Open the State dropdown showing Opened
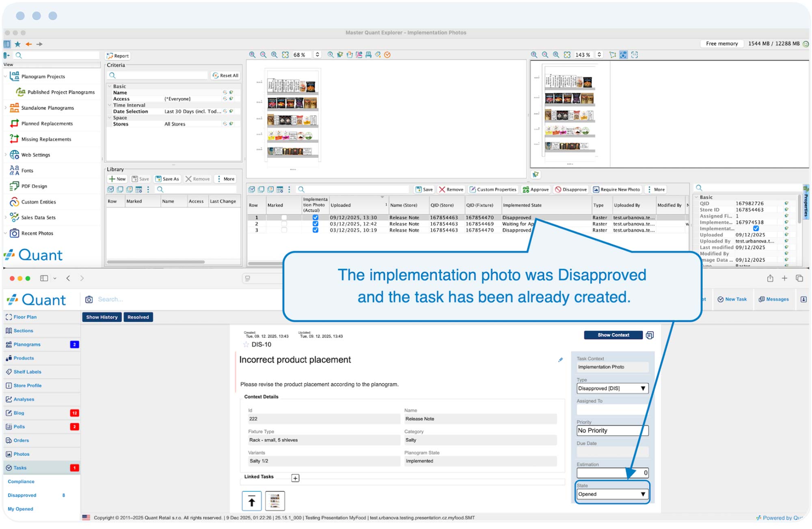Viewport: 812px width, 529px height. tap(612, 494)
